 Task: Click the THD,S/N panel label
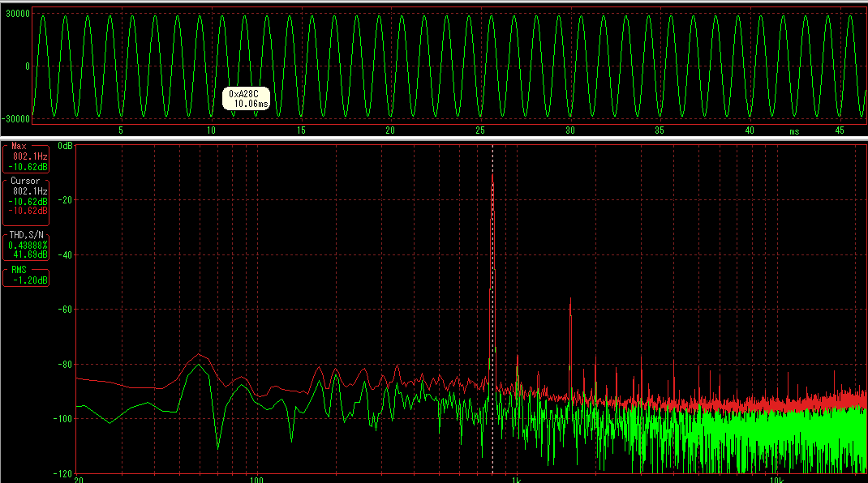(26, 235)
